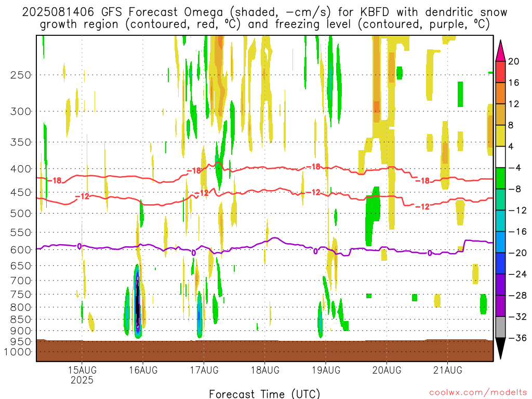Screen dimensions: 532x399
Task: Click the 550 pressure level label
Action: tap(21, 232)
